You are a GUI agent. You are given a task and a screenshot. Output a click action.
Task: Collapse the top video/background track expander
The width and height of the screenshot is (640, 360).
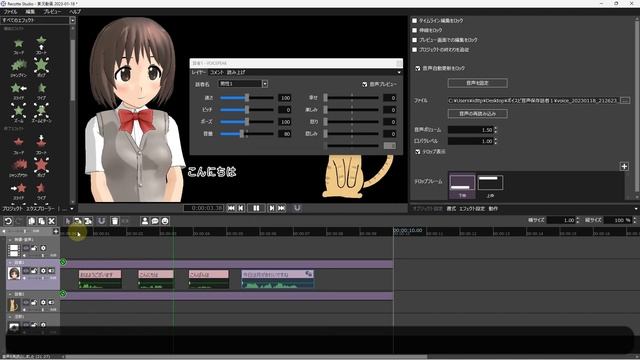pyautogui.click(x=10, y=240)
